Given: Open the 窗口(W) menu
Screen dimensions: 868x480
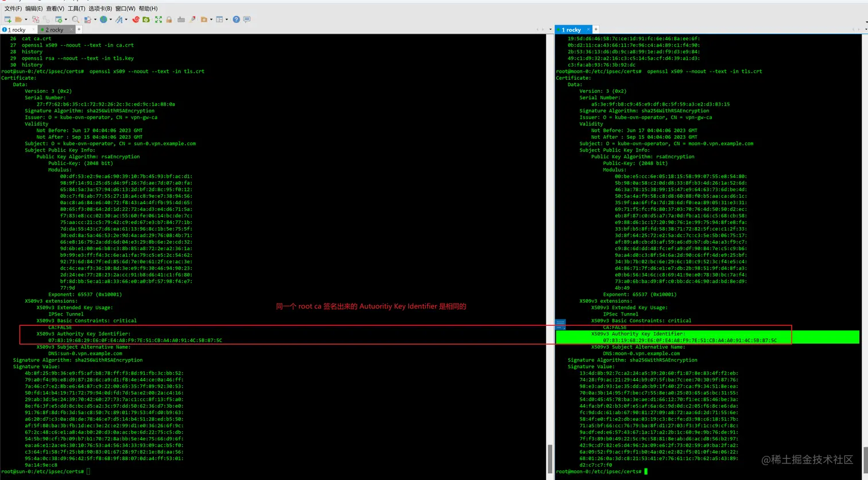Looking at the screenshot, I should click(125, 9).
